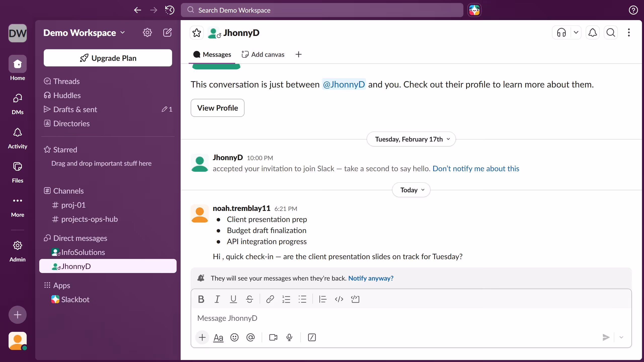The height and width of the screenshot is (362, 644).
Task: Click the @JhonnyD mention link
Action: point(344,84)
